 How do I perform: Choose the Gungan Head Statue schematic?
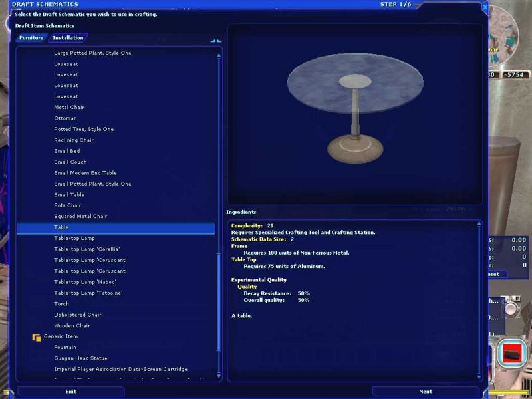[x=80, y=358]
